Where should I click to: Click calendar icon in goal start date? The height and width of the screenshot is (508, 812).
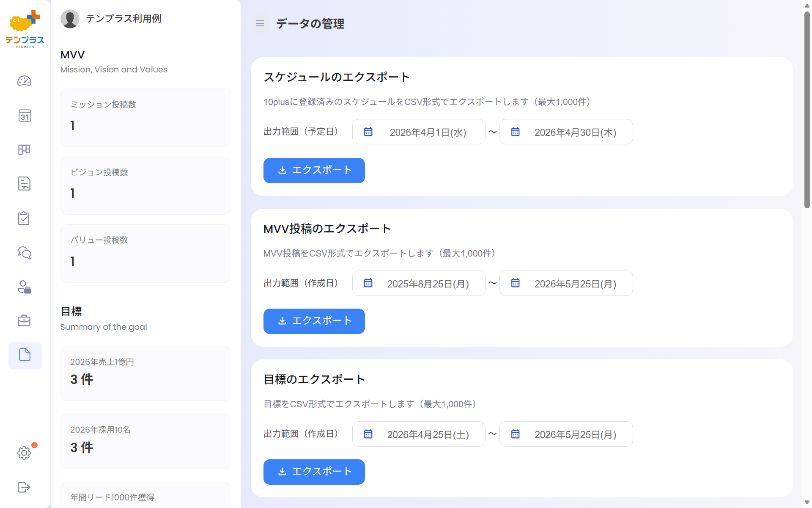[368, 434]
